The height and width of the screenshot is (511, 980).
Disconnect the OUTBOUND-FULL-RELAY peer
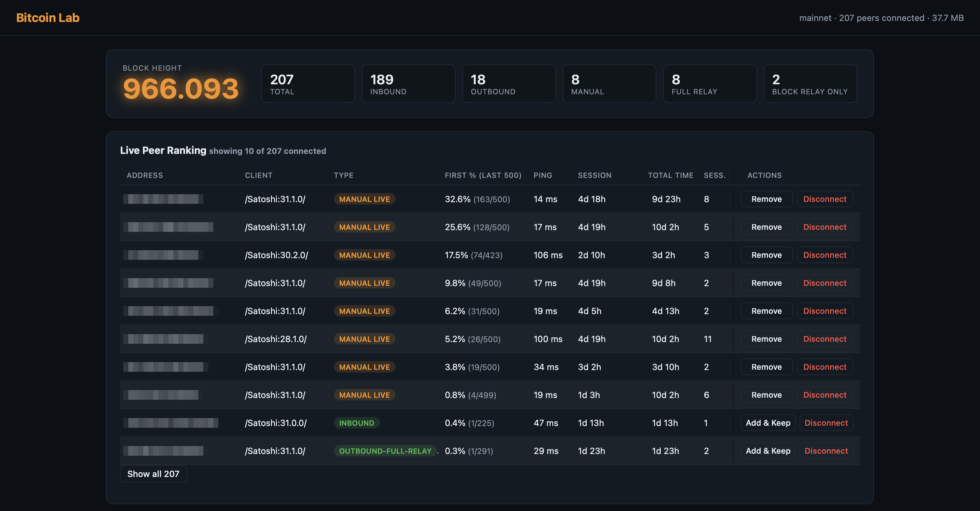[x=826, y=451]
